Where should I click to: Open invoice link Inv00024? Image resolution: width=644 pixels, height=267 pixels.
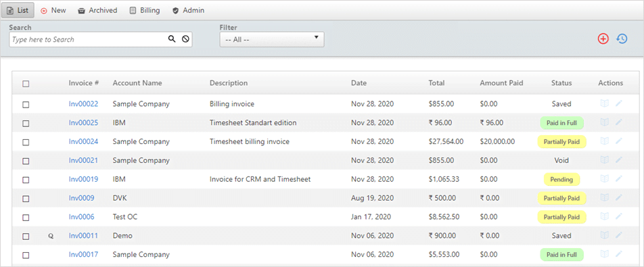(83, 141)
